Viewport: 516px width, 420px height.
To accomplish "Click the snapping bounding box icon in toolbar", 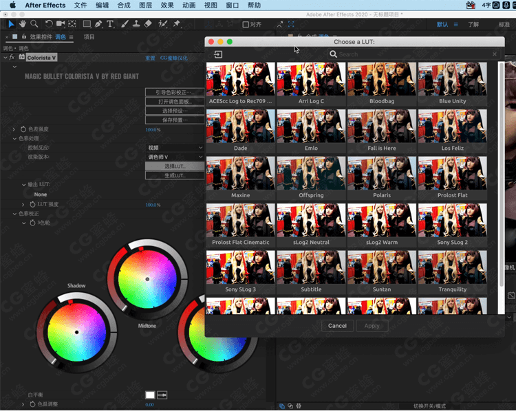I will 291,24.
